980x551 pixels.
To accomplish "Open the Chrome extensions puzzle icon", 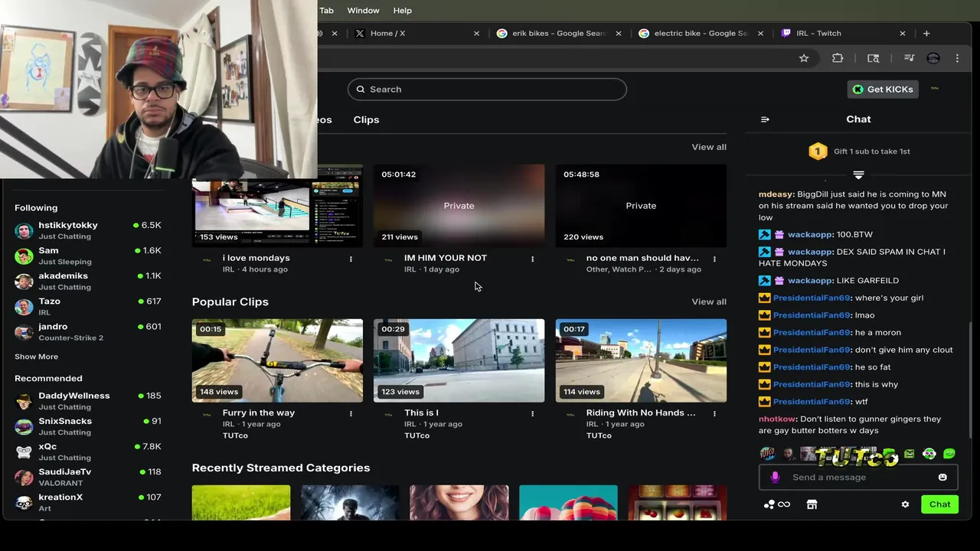I will click(838, 58).
